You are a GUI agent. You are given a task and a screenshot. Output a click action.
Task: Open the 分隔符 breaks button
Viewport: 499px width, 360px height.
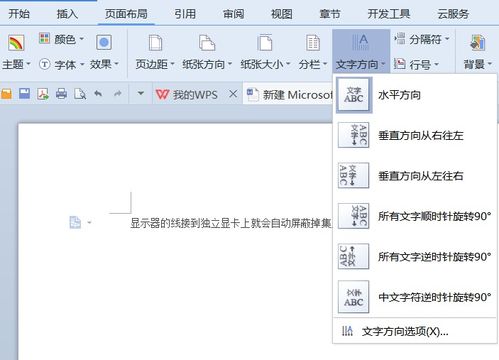[422, 39]
